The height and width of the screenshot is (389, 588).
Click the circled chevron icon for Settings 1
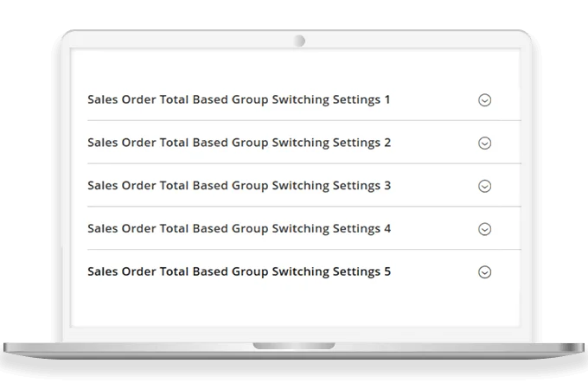point(484,100)
